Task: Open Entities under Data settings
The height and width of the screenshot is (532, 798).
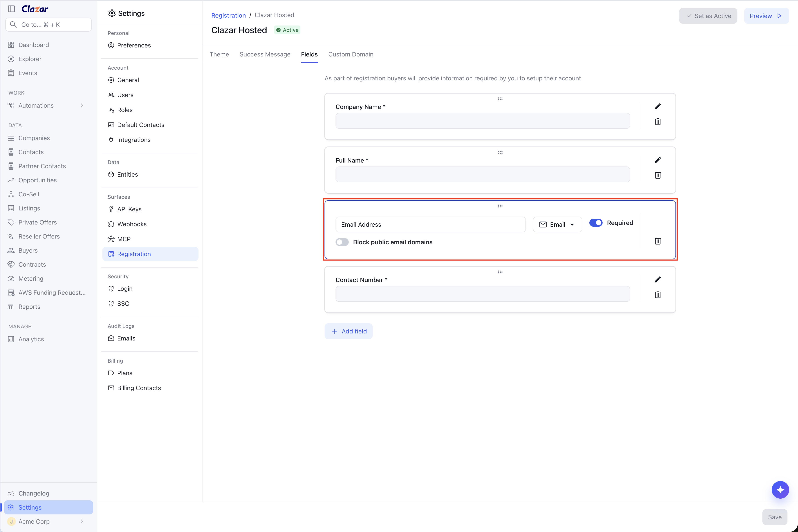Action: coord(150,174)
